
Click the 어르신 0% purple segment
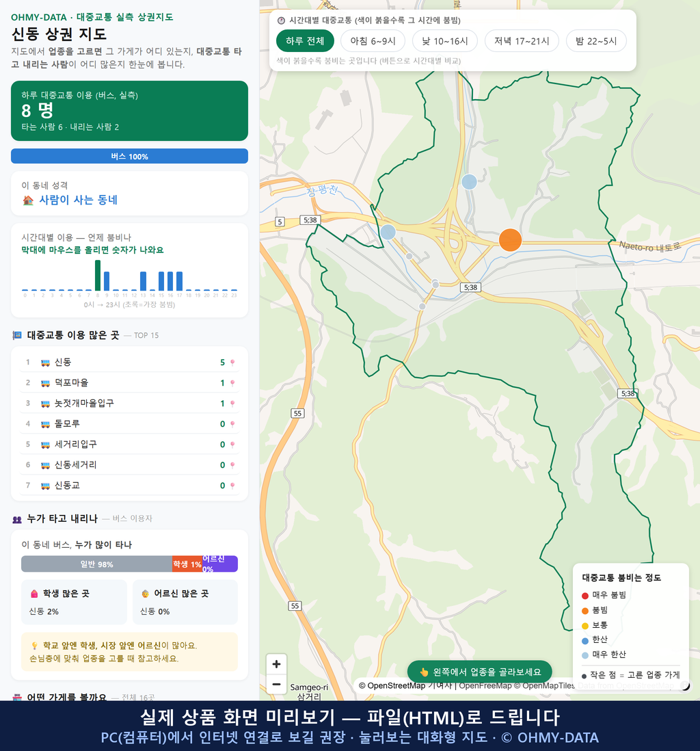pyautogui.click(x=219, y=564)
